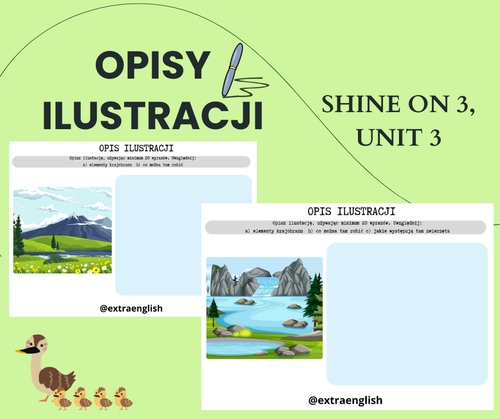Open the mountain meadow landscape picture
The width and height of the screenshot is (500, 419).
coord(62,230)
